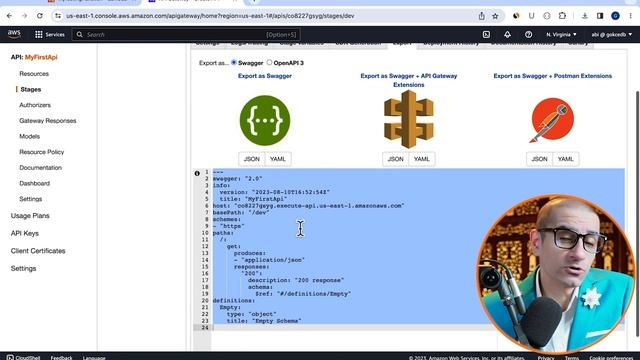Click the info marker beside line 1
The width and height of the screenshot is (640, 360).
click(x=197, y=173)
